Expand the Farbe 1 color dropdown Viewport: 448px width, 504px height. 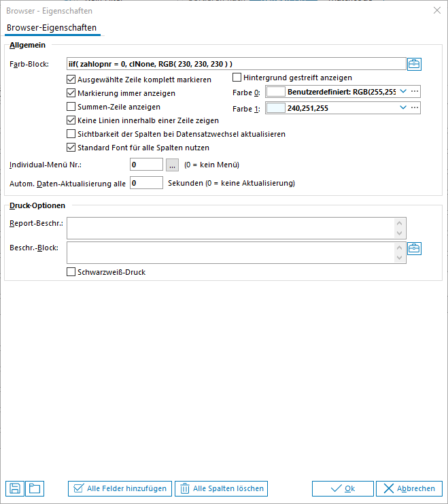[402, 107]
